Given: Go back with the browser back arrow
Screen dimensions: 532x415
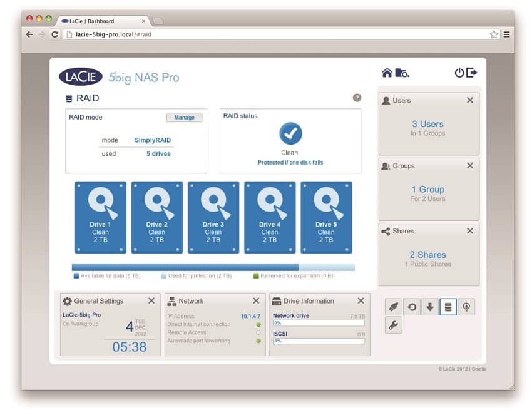Looking at the screenshot, I should [29, 34].
